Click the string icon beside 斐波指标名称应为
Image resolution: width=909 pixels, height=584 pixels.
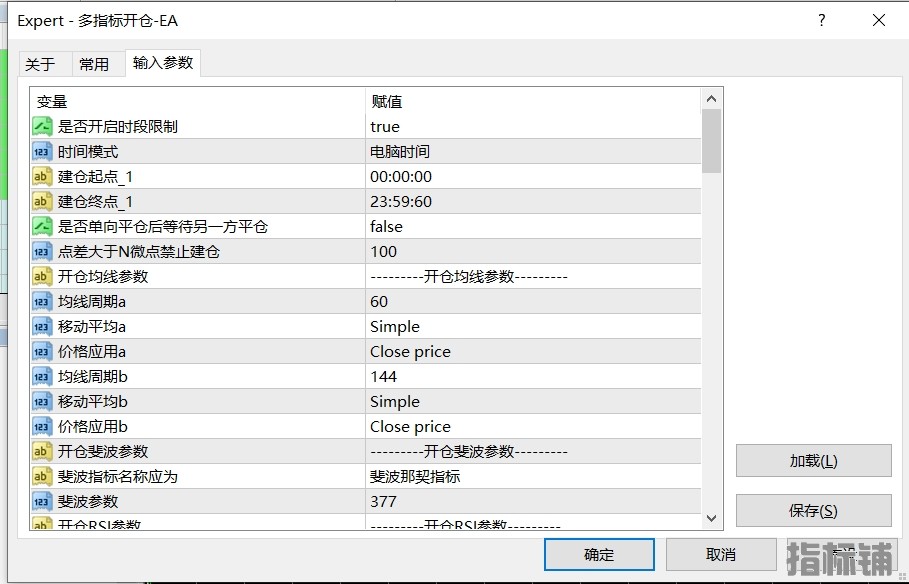click(x=42, y=477)
